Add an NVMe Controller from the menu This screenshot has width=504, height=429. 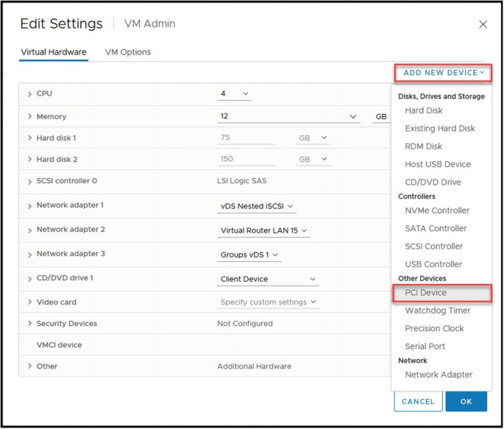pos(437,210)
